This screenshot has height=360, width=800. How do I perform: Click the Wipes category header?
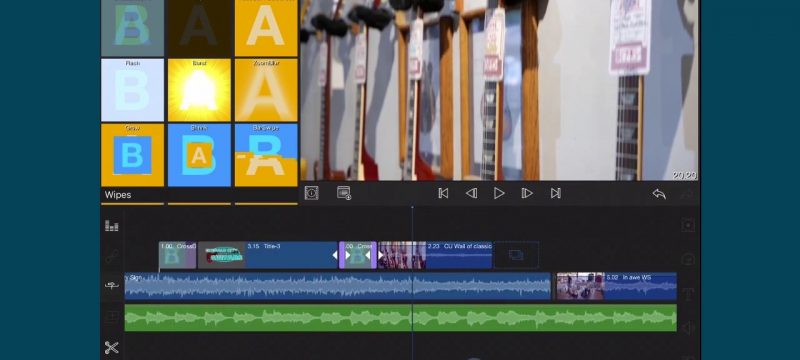118,195
